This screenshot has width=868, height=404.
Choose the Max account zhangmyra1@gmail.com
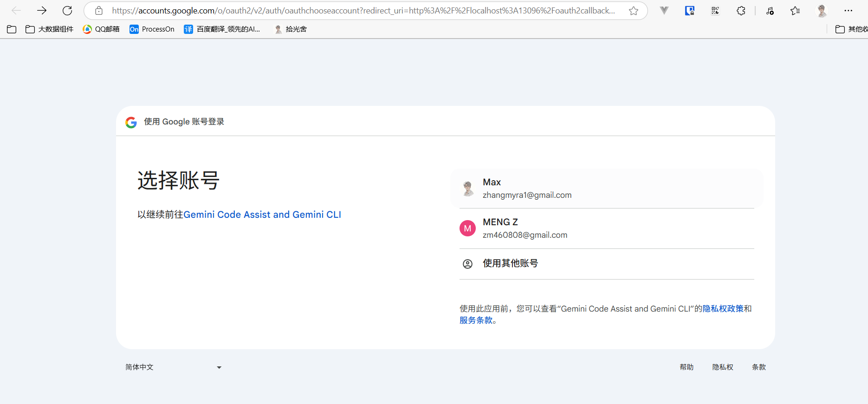tap(607, 189)
